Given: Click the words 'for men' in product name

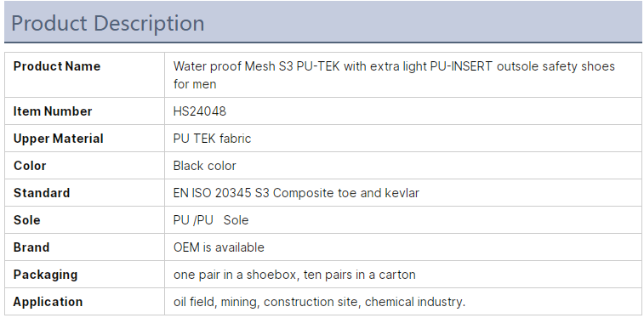Looking at the screenshot, I should pos(194,84).
